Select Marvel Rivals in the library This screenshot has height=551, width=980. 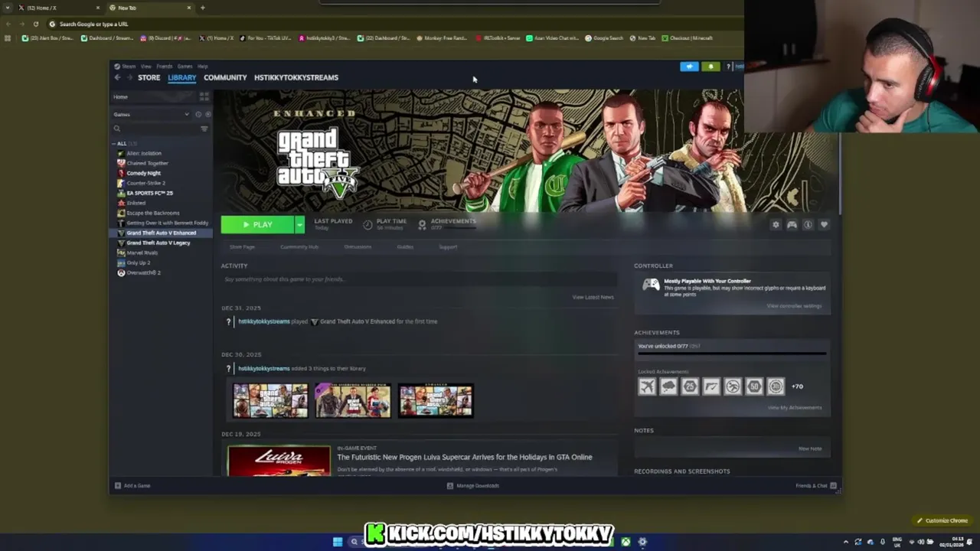point(142,253)
